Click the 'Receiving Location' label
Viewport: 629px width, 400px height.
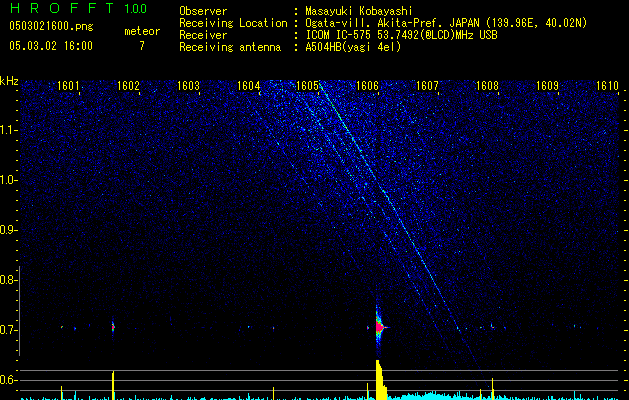pos(233,23)
